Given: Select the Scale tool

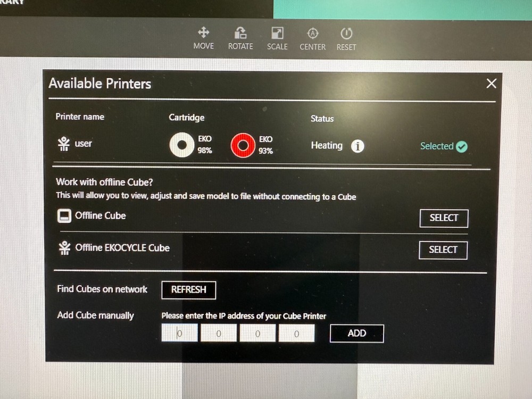Looking at the screenshot, I should point(277,37).
